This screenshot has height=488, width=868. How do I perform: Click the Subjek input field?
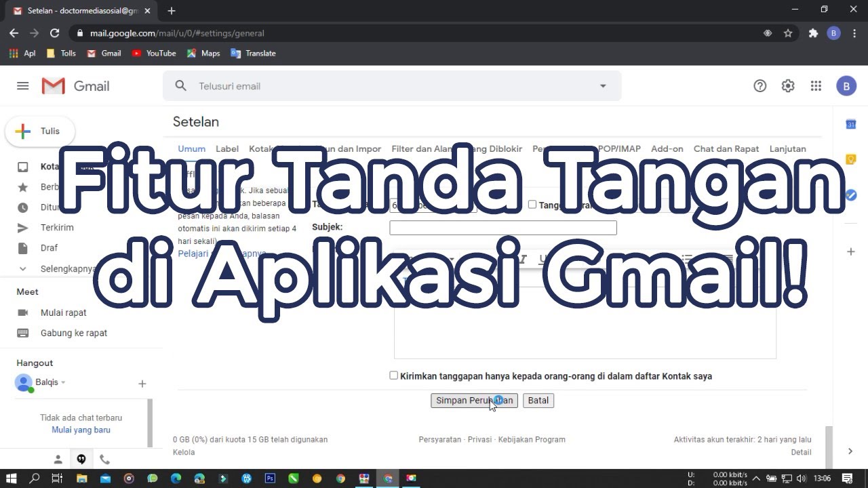coord(503,228)
